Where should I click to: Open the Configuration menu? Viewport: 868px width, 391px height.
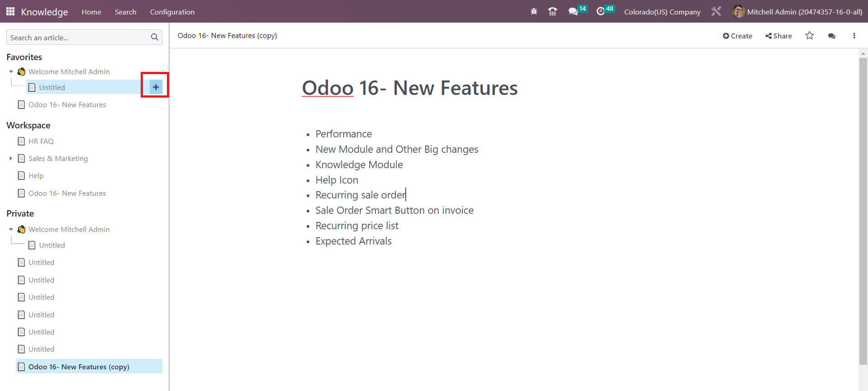(172, 12)
